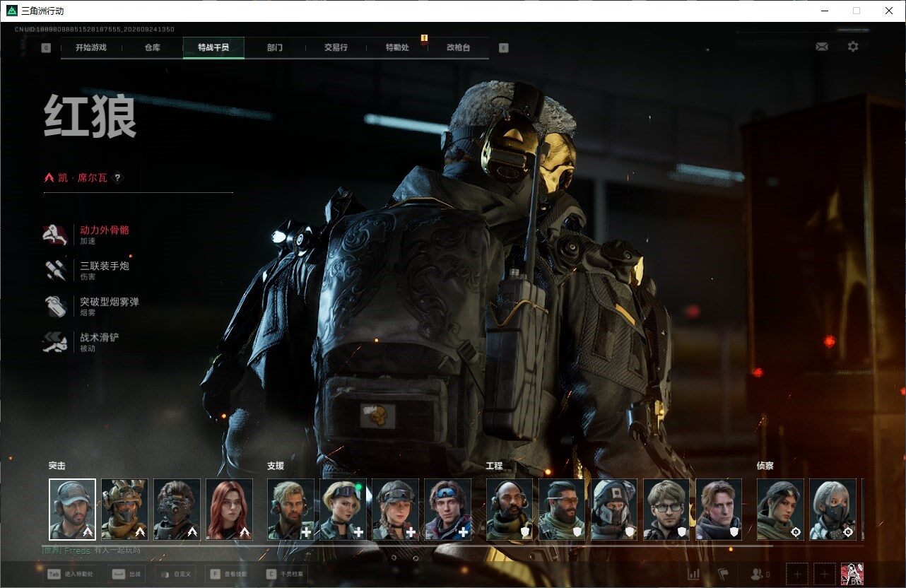Open the player avatar in bottom-right corner
Image resolution: width=906 pixels, height=588 pixels.
(853, 575)
